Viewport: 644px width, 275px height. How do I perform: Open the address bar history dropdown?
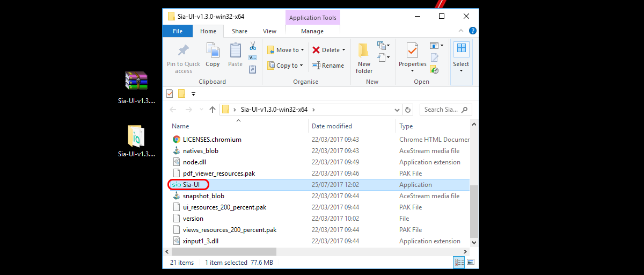click(398, 110)
